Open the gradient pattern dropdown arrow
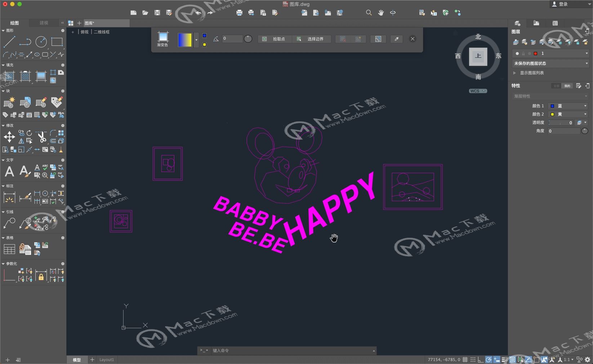 click(x=196, y=40)
